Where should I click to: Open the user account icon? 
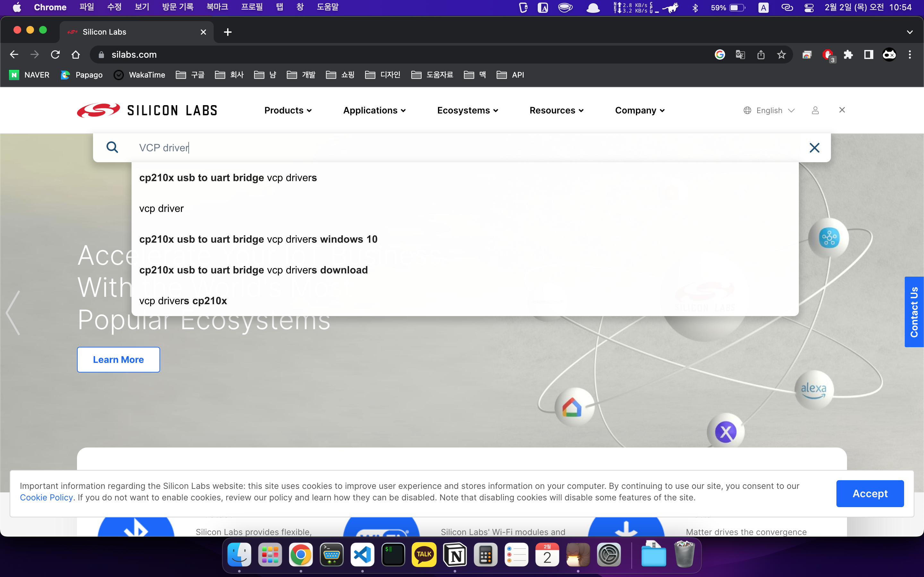tap(815, 110)
